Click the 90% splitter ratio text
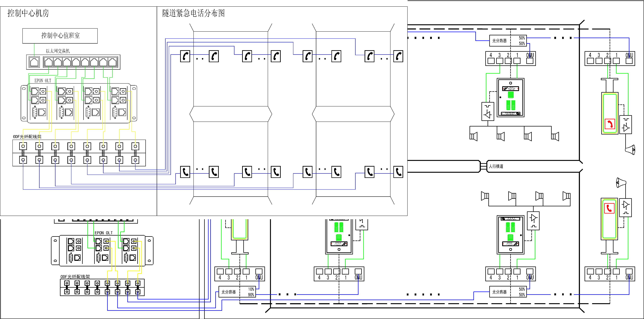Screen dimensions: 644x319 (251, 295)
